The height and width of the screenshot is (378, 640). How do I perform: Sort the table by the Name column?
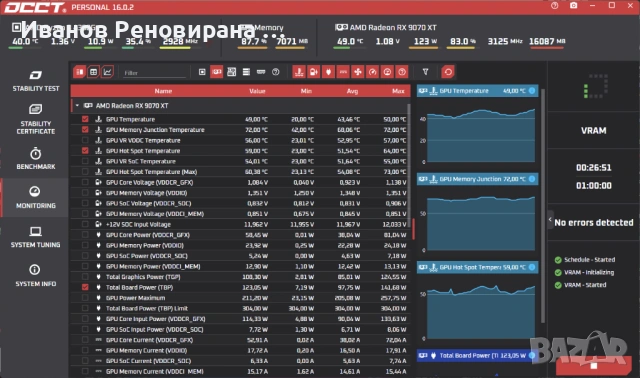point(163,91)
